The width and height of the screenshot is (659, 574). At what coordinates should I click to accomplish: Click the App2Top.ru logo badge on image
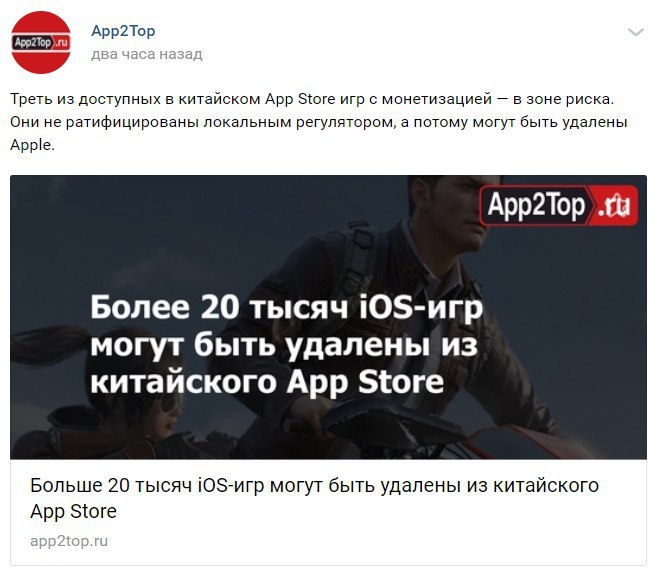coord(559,205)
